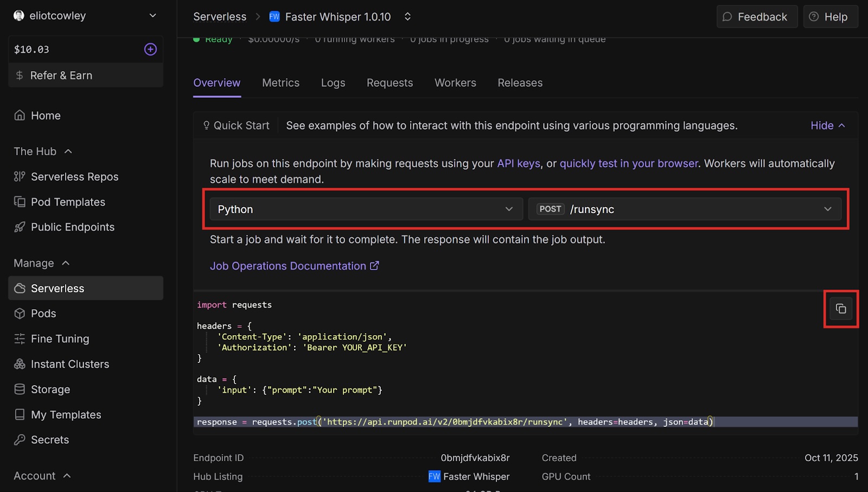
Task: Open Home in sidebar
Action: pyautogui.click(x=86, y=116)
